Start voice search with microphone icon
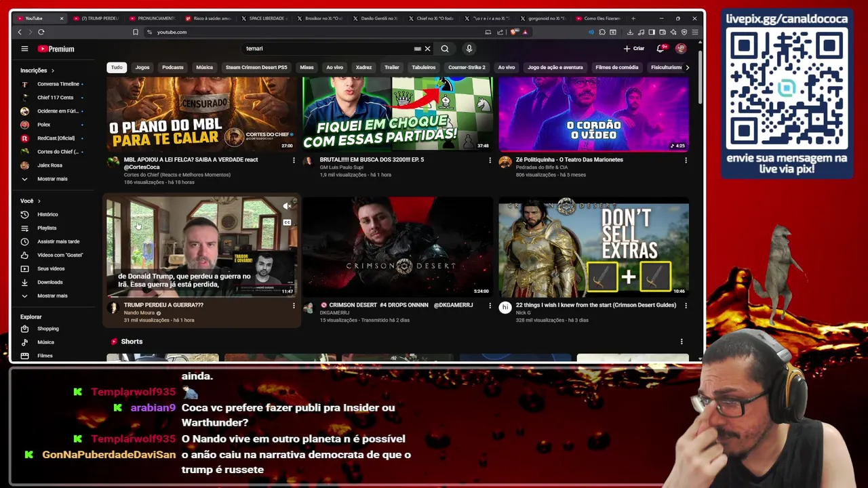Screen dimensions: 868x488 coord(469,49)
